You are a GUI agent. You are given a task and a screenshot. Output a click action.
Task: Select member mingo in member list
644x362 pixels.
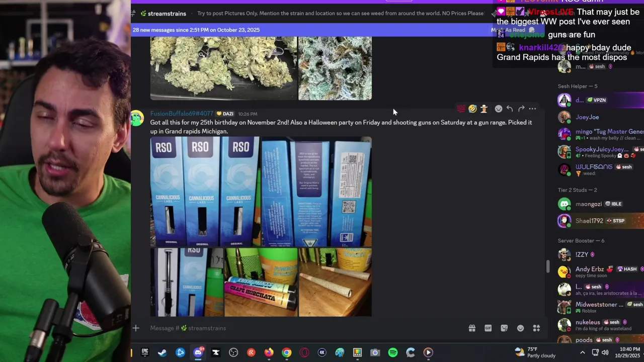pos(600,134)
